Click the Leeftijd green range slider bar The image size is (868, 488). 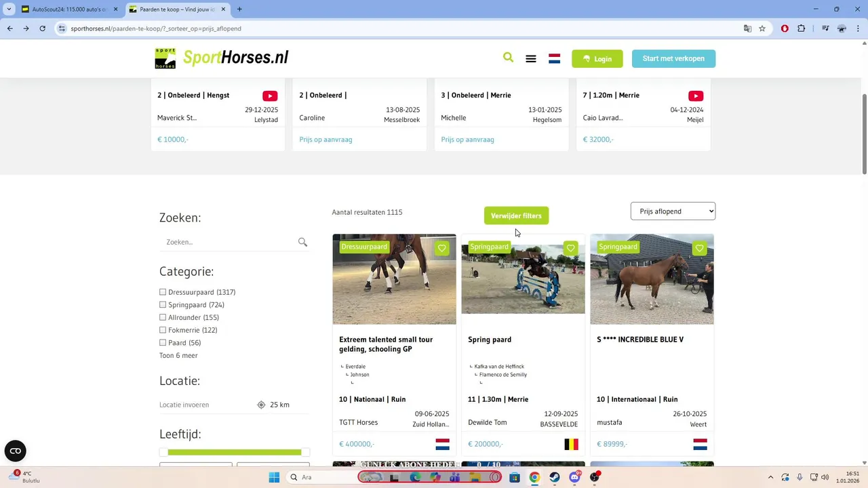[235, 452]
